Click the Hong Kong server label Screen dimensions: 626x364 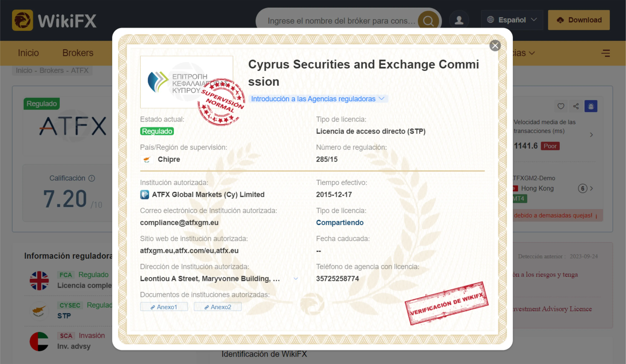pyautogui.click(x=537, y=188)
